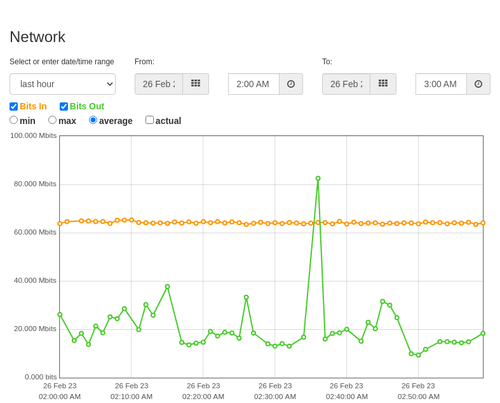Click the 'Select or enter date/time range' label

coord(62,62)
